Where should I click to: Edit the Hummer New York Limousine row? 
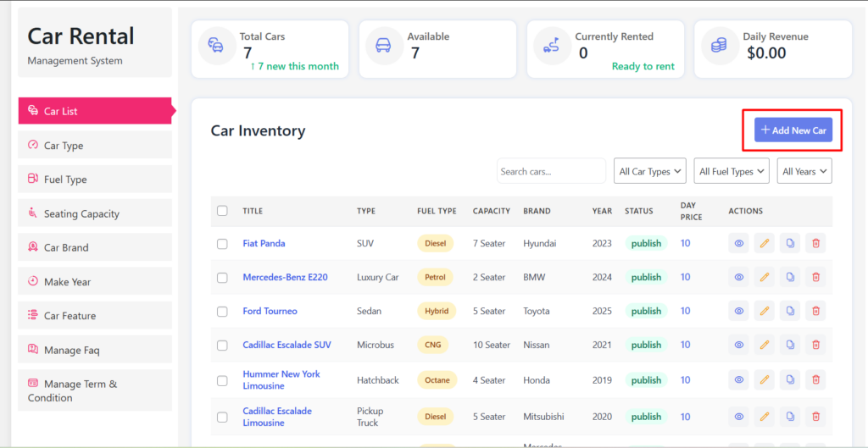(x=764, y=380)
